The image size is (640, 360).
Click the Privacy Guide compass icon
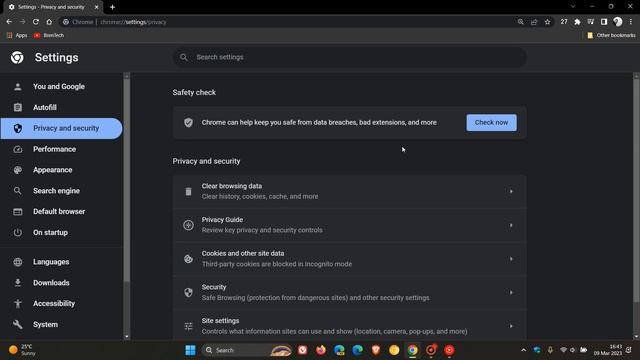point(188,225)
